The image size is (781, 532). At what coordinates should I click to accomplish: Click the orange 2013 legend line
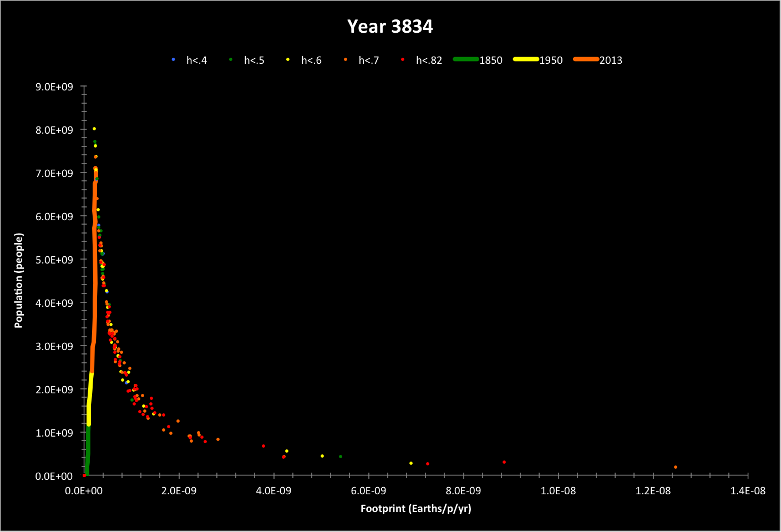tap(586, 59)
